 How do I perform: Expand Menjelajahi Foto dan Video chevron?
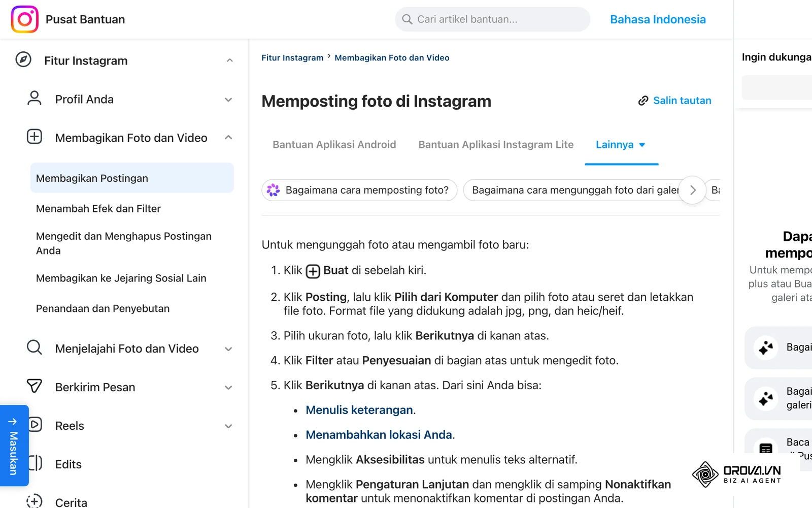(x=228, y=349)
